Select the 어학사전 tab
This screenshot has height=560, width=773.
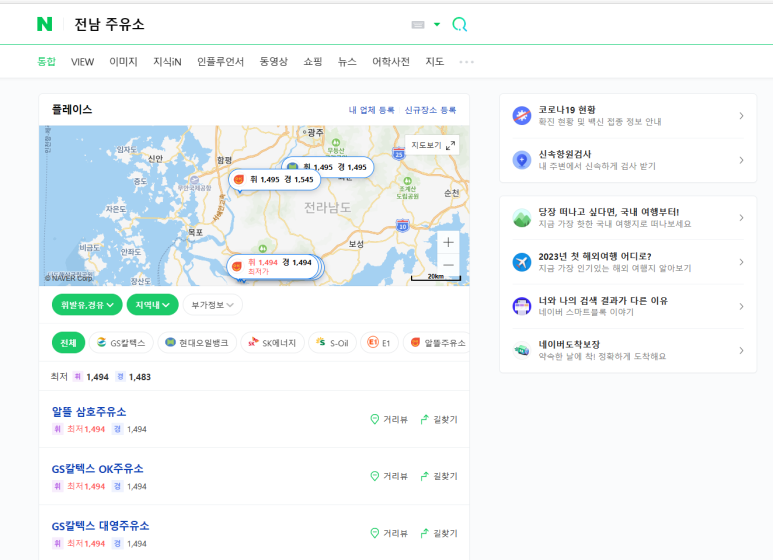pyautogui.click(x=391, y=62)
